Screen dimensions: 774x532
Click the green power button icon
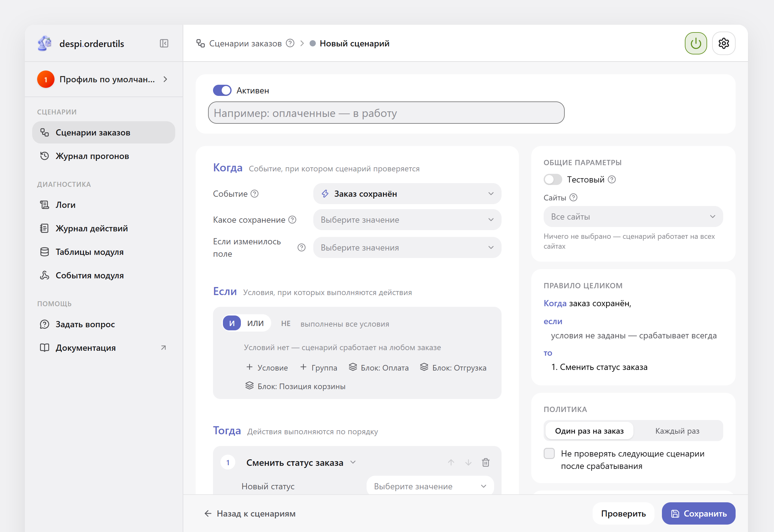tap(696, 43)
